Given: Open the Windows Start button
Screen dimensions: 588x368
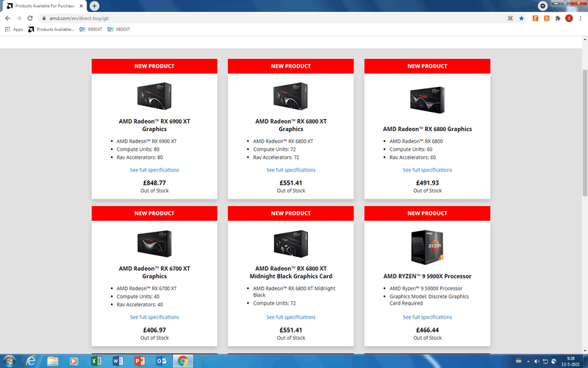Looking at the screenshot, I should click(x=9, y=361).
